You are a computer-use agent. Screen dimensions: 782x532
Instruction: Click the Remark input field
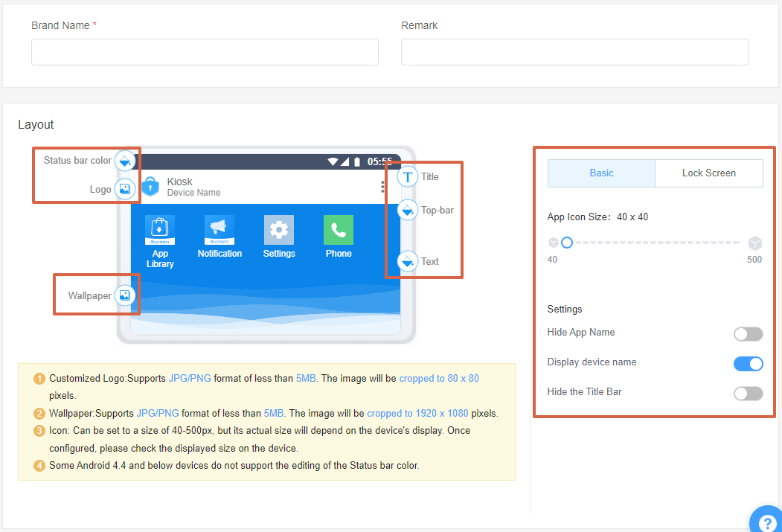tap(574, 52)
